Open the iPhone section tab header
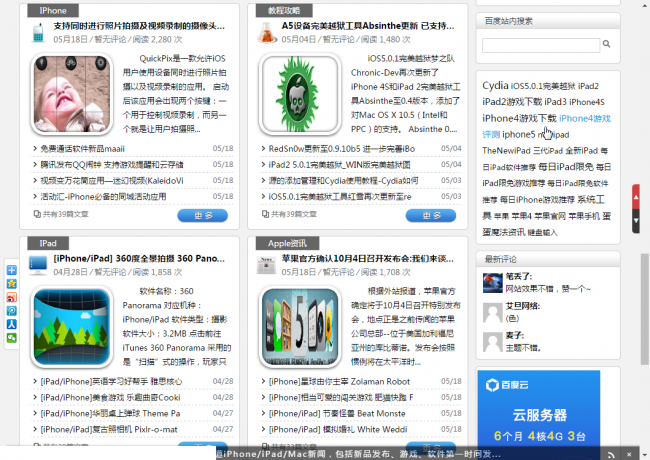 tap(53, 10)
